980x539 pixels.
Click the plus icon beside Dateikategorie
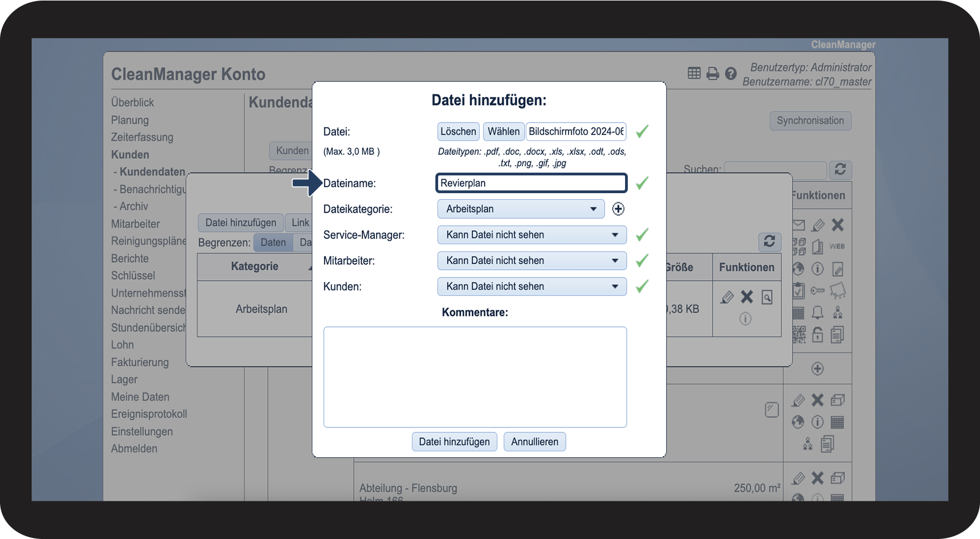[x=618, y=209]
